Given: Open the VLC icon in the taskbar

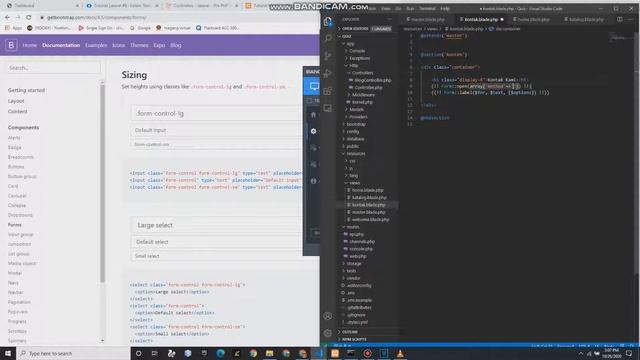Looking at the screenshot, I should coord(400,353).
